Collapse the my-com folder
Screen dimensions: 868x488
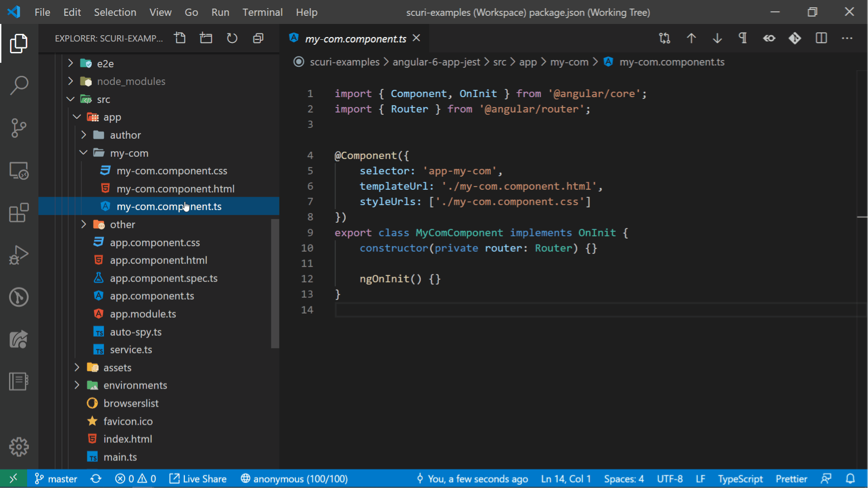(129, 153)
